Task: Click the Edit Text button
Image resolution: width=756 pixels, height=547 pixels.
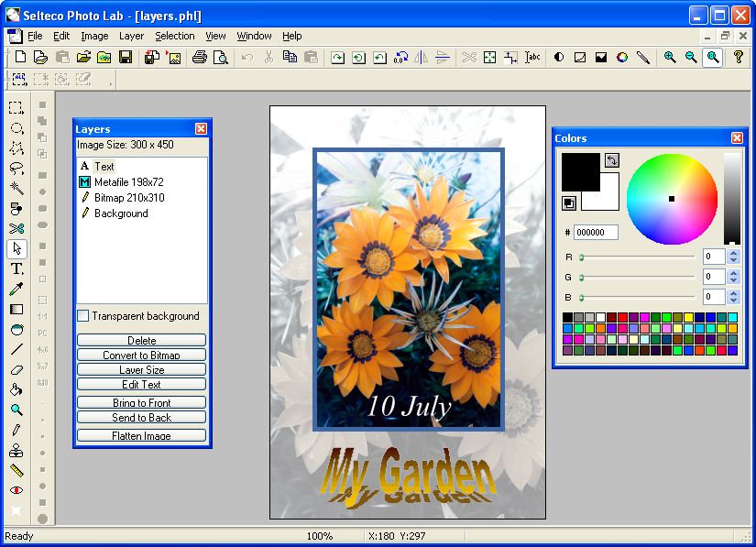Action: tap(140, 384)
